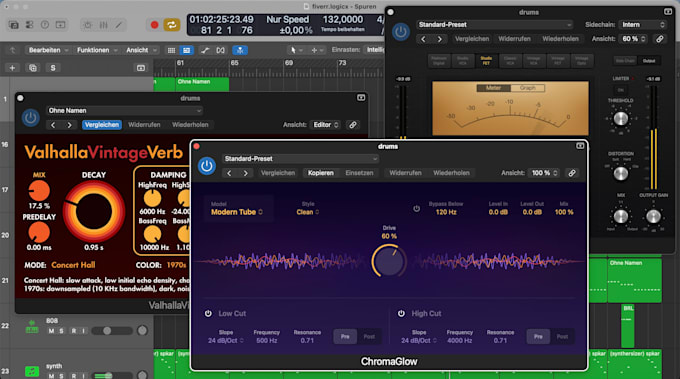The height and width of the screenshot is (379, 680).
Task: Switch to grid view icon in tracks bar
Action: pyautogui.click(x=171, y=50)
